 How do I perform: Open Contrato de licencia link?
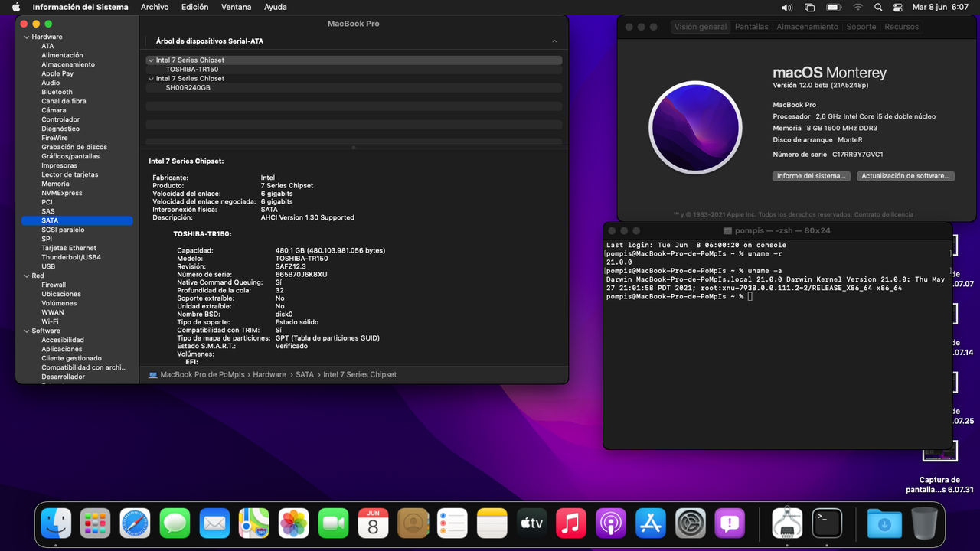click(x=884, y=214)
